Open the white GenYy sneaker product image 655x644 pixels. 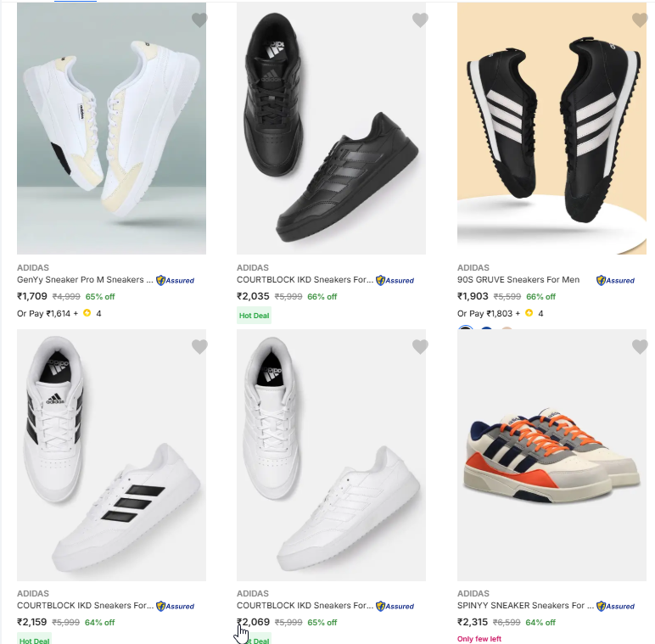point(111,127)
